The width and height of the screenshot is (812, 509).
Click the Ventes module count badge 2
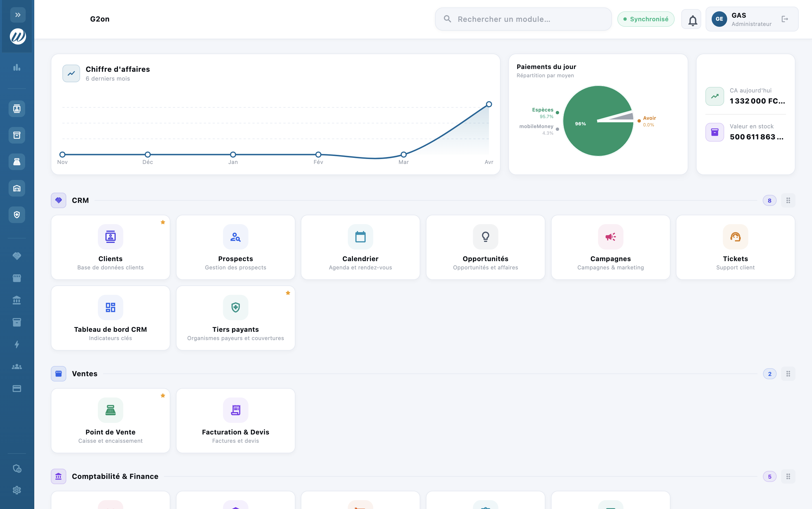(769, 374)
